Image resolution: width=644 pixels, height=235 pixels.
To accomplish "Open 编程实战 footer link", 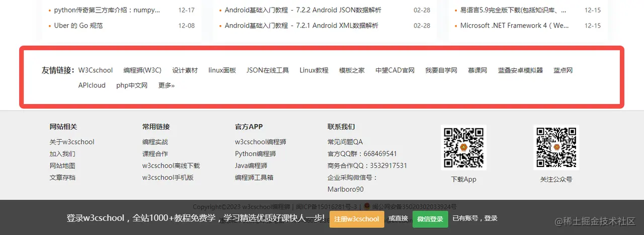I will [x=155, y=142].
